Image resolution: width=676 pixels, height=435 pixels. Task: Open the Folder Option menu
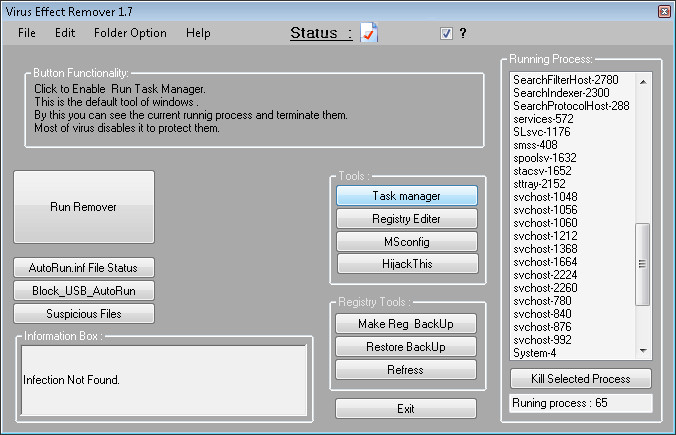[x=130, y=33]
